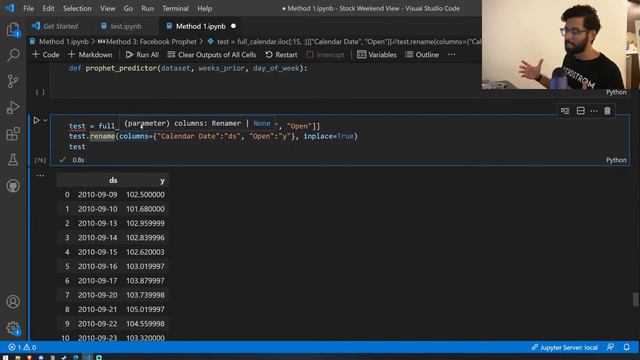640x360 pixels.
Task: Click the y column header in output
Action: click(x=162, y=180)
